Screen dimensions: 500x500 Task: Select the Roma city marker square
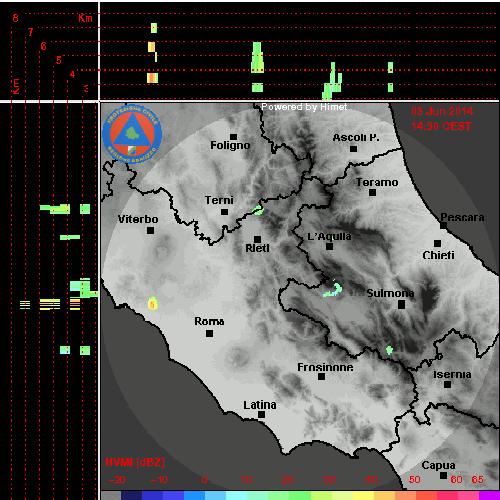point(209,333)
